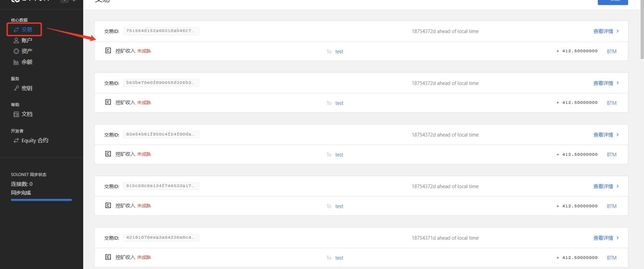Click BTM asset link in fourth transaction
The height and width of the screenshot is (269, 644).
(x=612, y=206)
